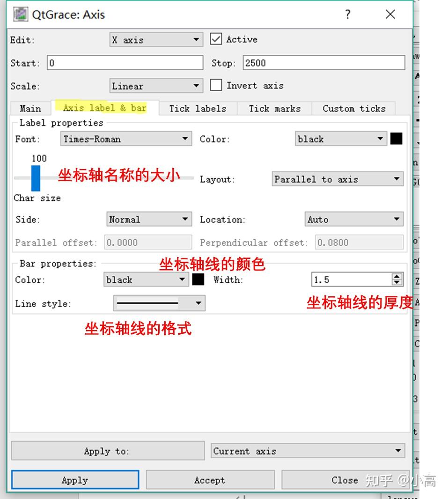Viewport: 448px width, 499px height.
Task: Click the black label color swatch
Action: click(397, 138)
